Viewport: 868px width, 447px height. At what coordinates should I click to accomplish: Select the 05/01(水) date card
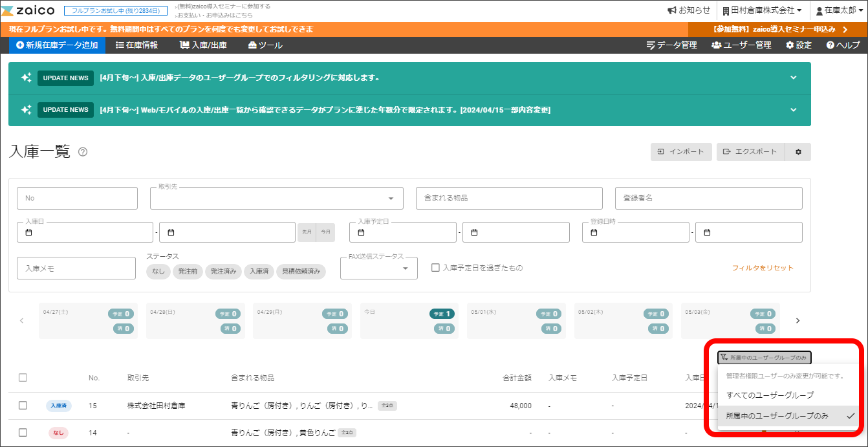(x=516, y=321)
